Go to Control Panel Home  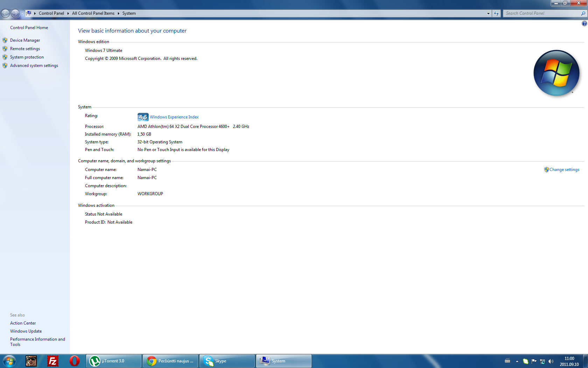click(x=29, y=28)
